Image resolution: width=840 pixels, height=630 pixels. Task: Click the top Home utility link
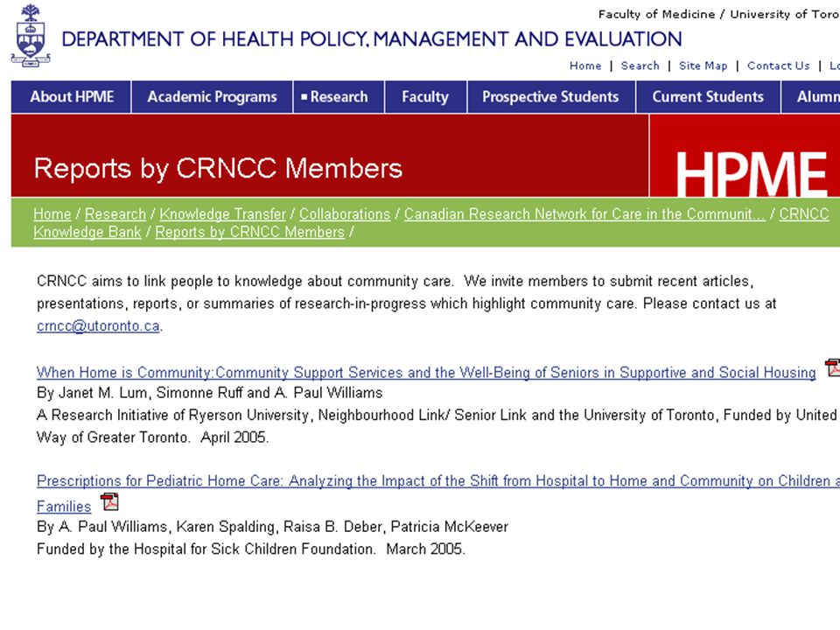585,66
